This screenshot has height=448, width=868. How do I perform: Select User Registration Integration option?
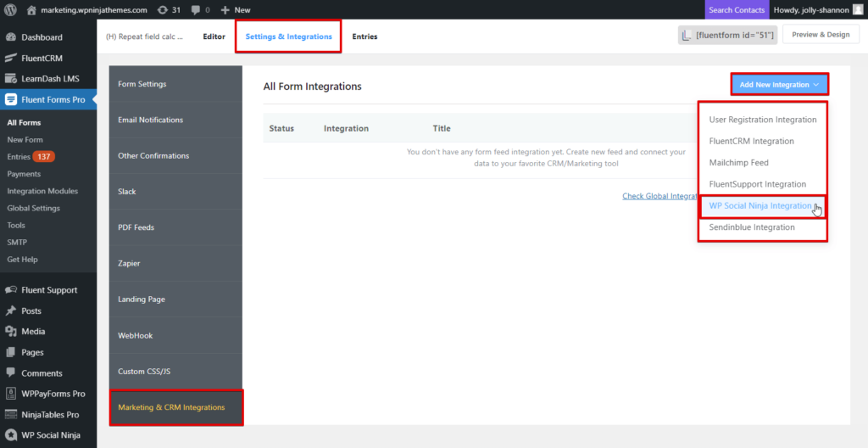coord(762,120)
